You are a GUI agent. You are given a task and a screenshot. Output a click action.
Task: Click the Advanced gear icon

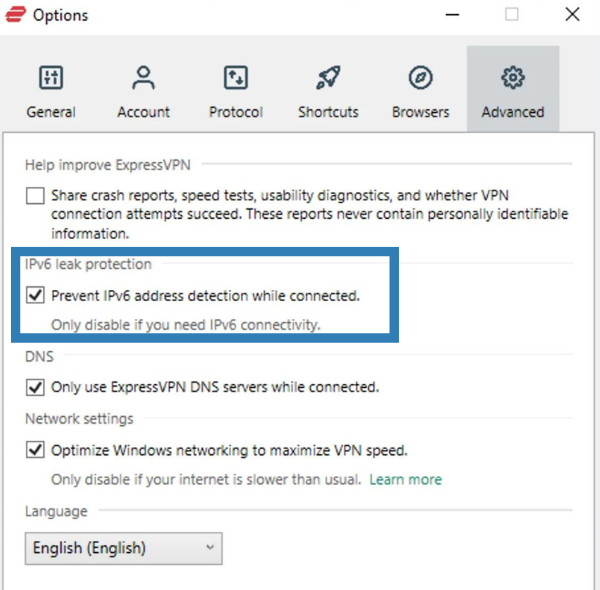(513, 77)
